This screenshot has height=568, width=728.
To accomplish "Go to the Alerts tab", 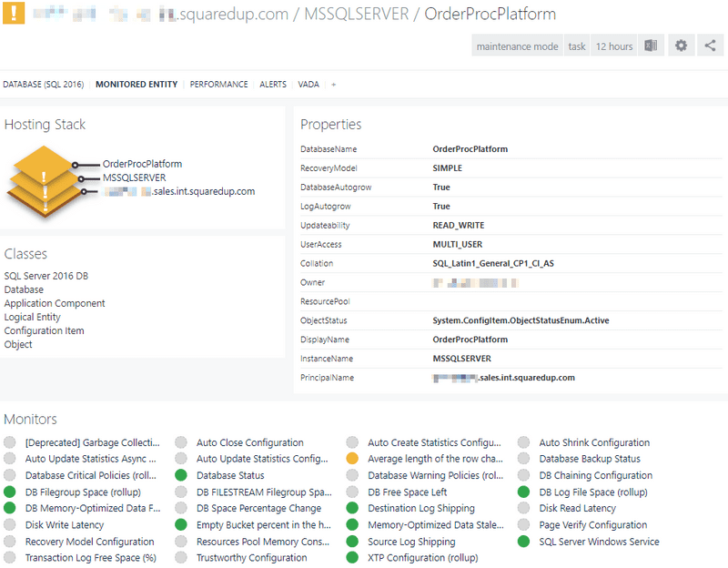I will click(273, 85).
